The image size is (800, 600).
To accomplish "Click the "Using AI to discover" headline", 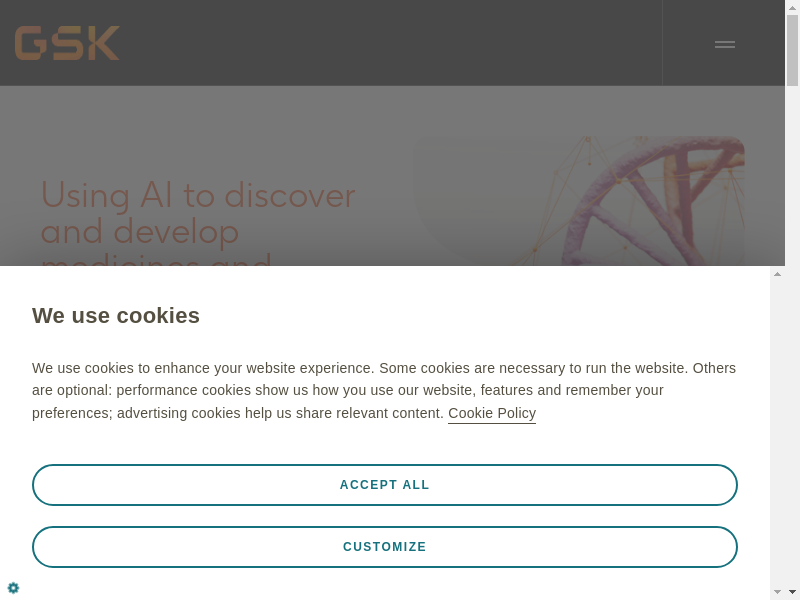I will pyautogui.click(x=198, y=195).
